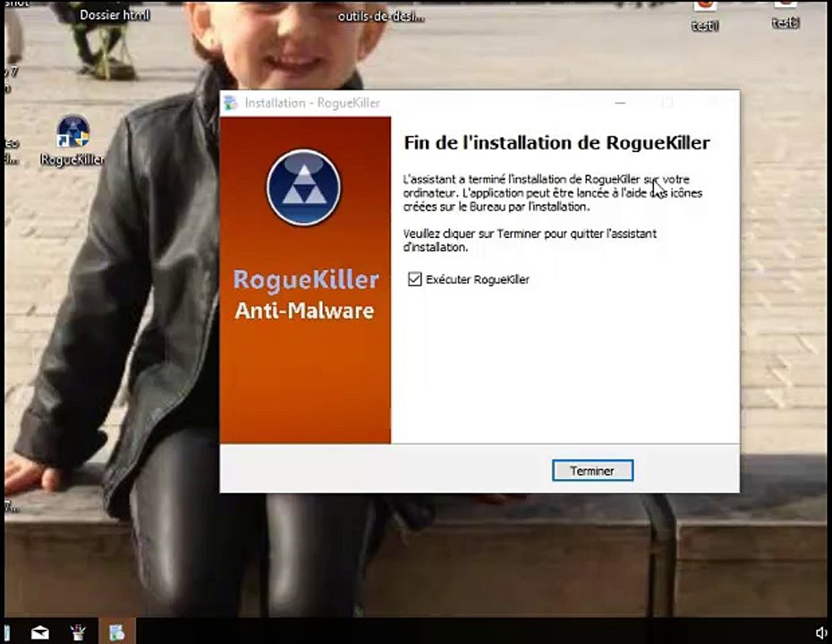The image size is (832, 644).
Task: Click the 'Anti-Malware' text in orange panel
Action: point(304,311)
